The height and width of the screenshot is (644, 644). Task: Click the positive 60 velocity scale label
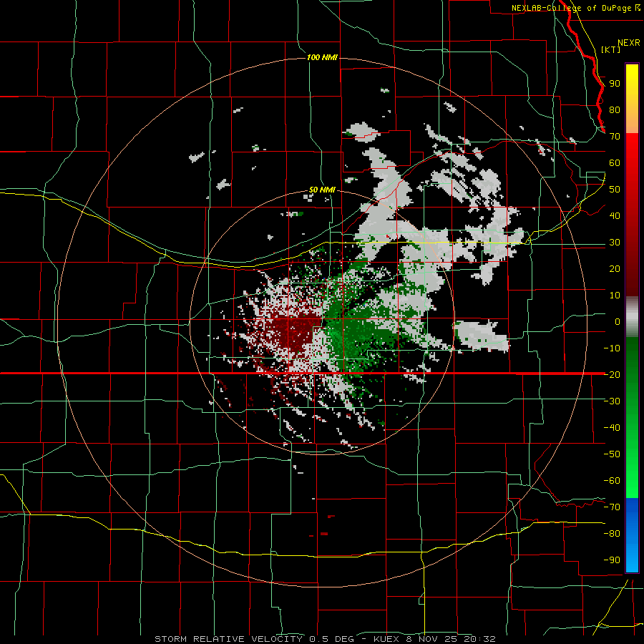pos(615,163)
